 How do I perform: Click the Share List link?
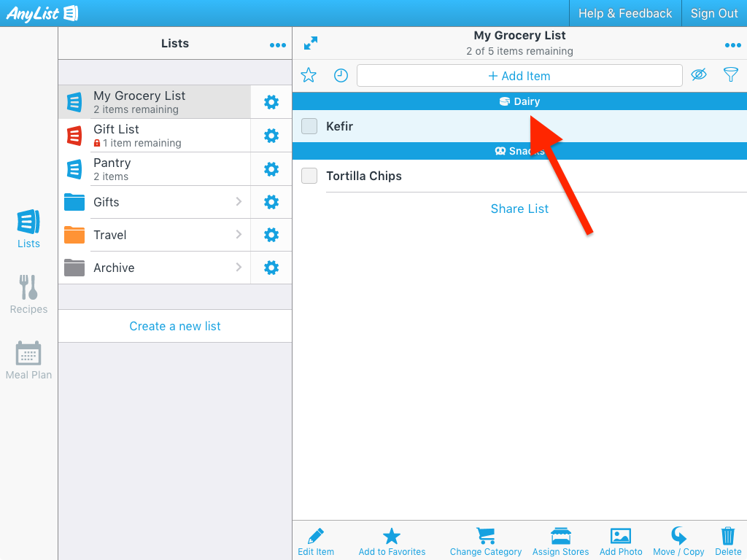click(519, 209)
